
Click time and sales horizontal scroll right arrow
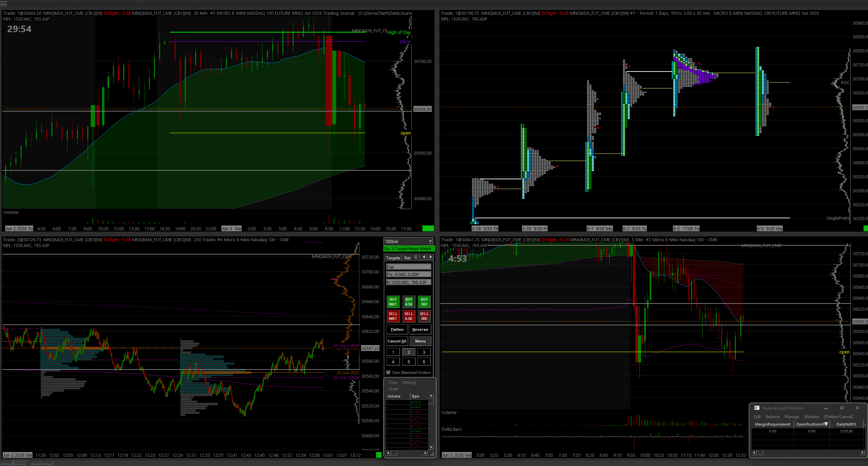(x=425, y=453)
